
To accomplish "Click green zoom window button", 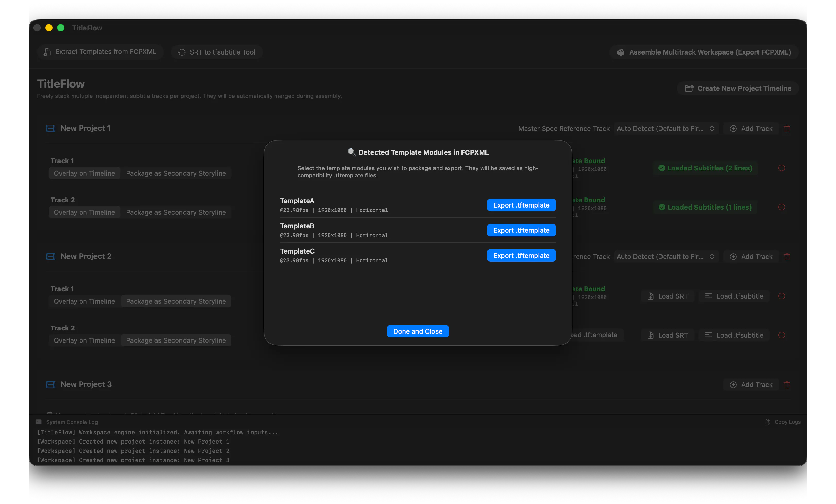I will pyautogui.click(x=61, y=28).
